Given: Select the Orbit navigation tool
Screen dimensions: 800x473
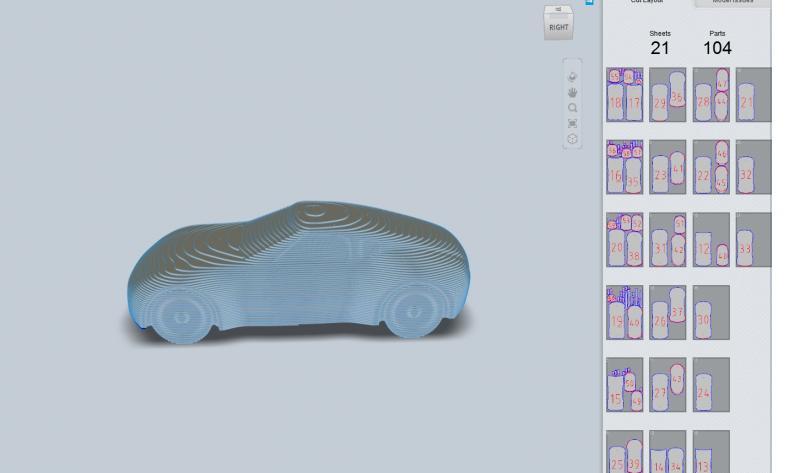Looking at the screenshot, I should coord(572,76).
